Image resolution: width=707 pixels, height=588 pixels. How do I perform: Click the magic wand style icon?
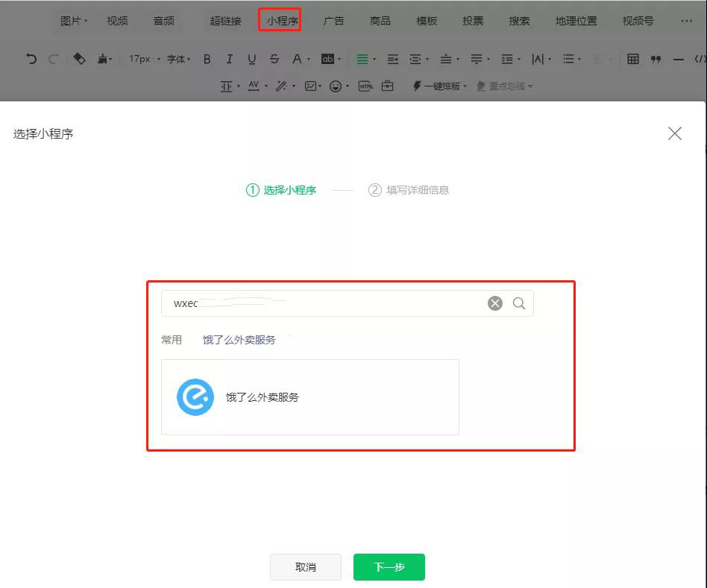(x=281, y=86)
